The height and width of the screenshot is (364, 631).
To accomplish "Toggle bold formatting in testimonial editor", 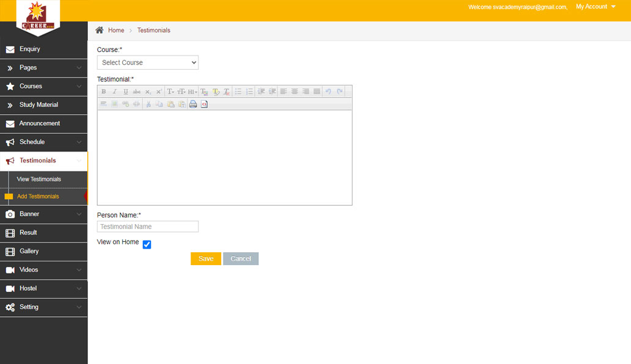I will tap(104, 92).
